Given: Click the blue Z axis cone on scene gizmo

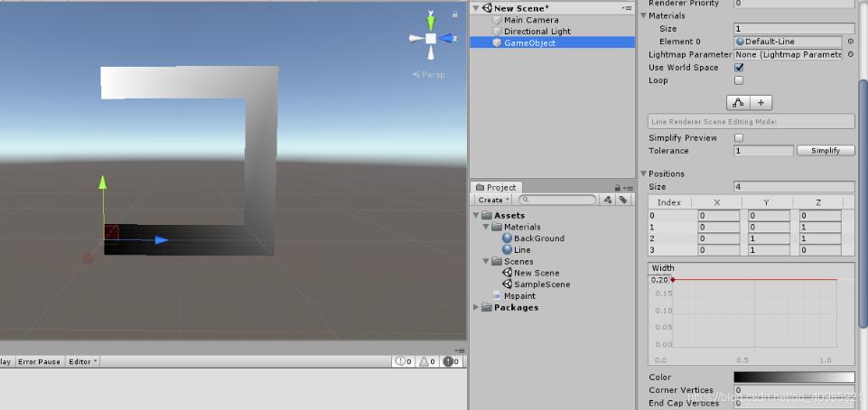Looking at the screenshot, I should click(446, 38).
